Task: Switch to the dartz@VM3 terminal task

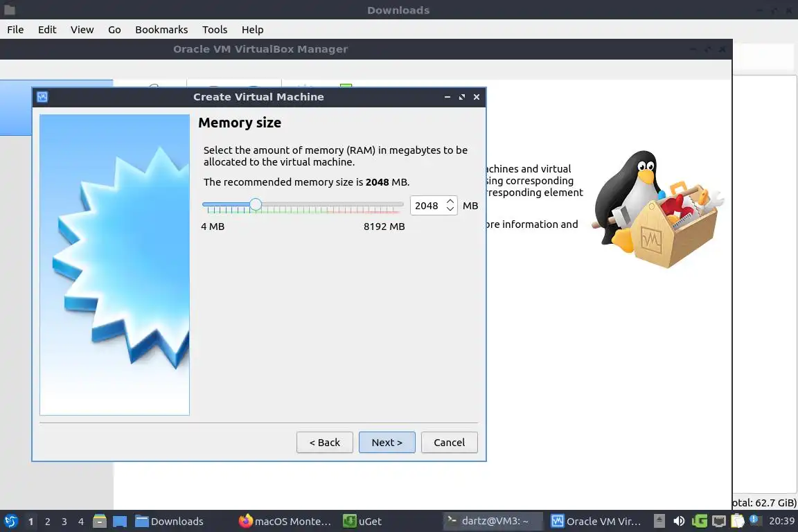Action: click(x=493, y=521)
